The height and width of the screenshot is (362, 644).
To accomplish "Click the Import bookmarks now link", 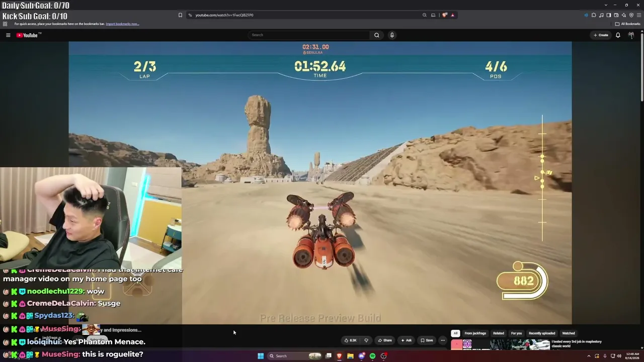I will (122, 24).
